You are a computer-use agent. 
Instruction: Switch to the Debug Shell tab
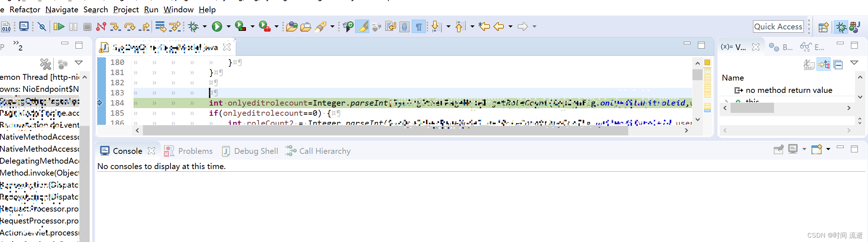(250, 151)
